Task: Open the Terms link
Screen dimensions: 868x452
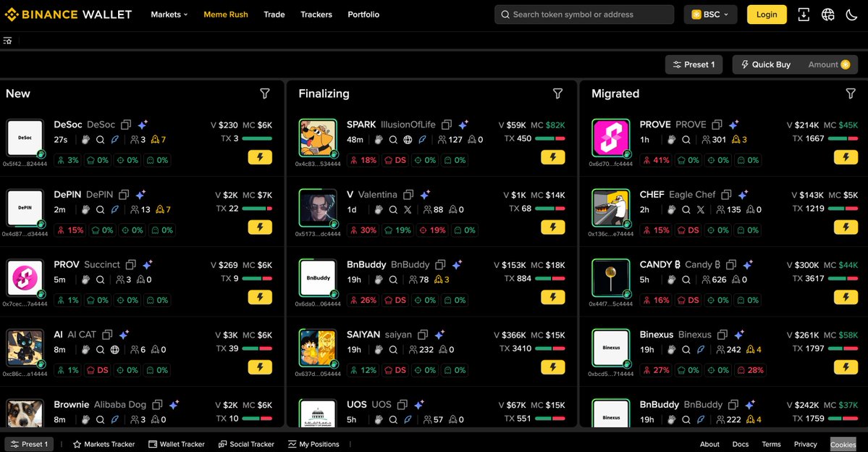Action: [x=771, y=444]
